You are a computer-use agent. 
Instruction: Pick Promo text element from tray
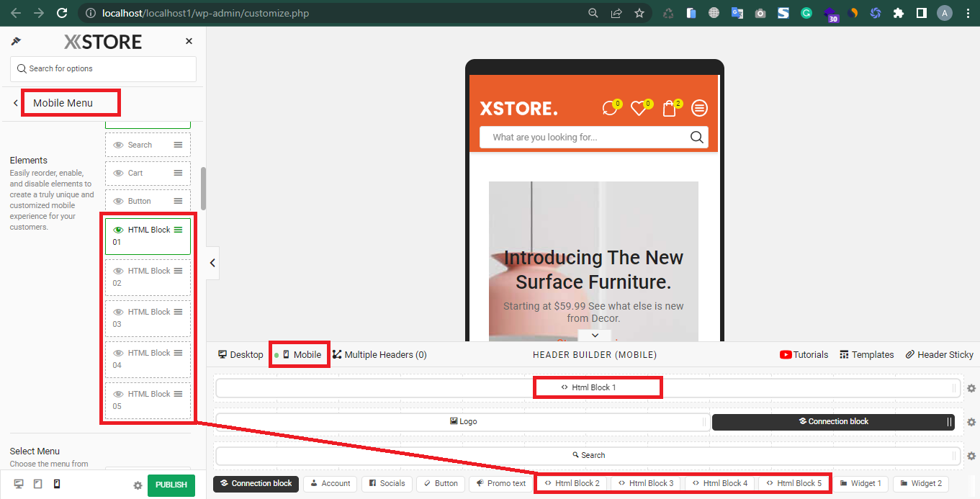point(500,483)
